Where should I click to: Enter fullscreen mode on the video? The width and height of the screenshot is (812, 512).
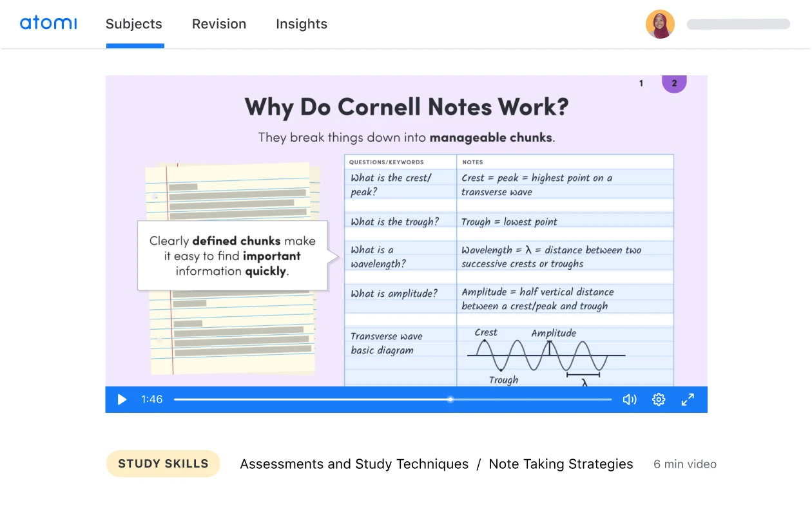688,399
